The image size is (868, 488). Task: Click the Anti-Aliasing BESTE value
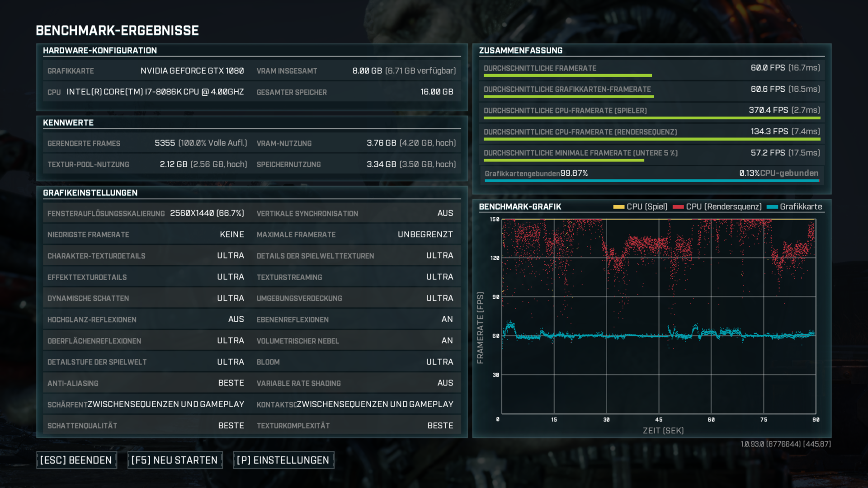click(231, 383)
